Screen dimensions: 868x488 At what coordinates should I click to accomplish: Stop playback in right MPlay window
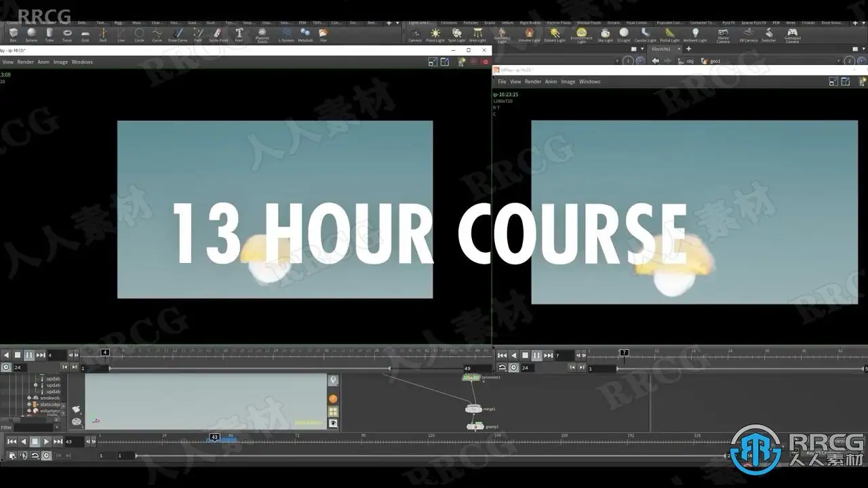coord(525,355)
